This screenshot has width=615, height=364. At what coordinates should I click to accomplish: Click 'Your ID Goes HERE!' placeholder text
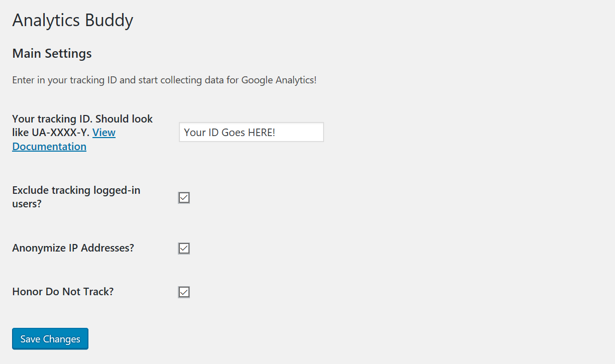point(230,133)
